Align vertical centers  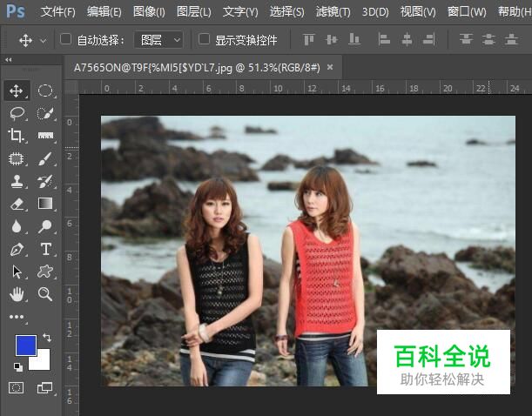point(331,40)
